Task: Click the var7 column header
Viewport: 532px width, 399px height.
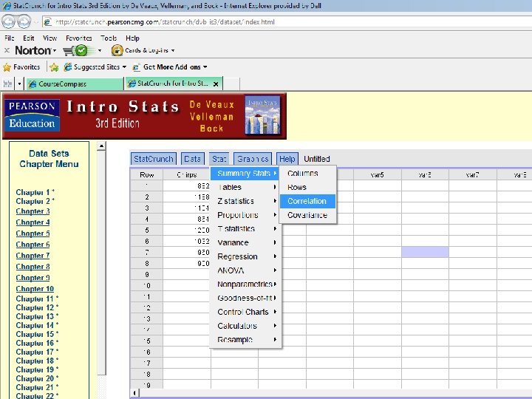Action: pyautogui.click(x=473, y=174)
